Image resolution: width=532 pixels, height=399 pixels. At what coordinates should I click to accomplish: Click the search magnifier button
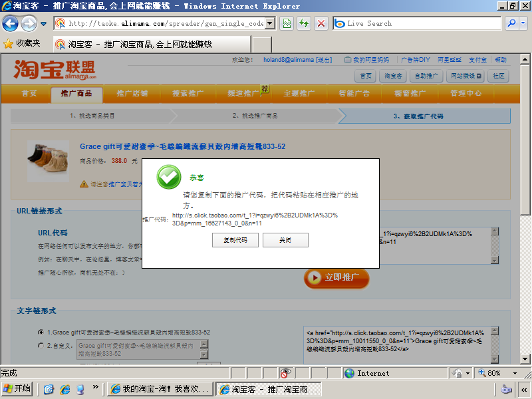click(511, 23)
